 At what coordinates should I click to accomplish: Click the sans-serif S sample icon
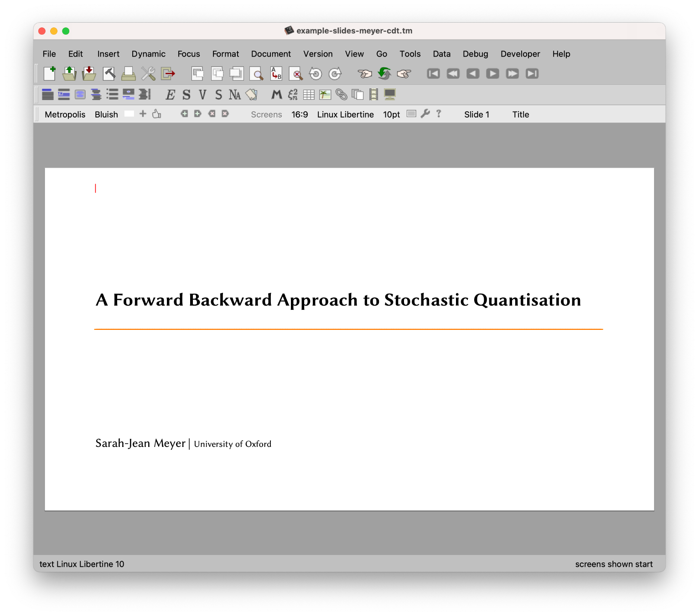218,94
